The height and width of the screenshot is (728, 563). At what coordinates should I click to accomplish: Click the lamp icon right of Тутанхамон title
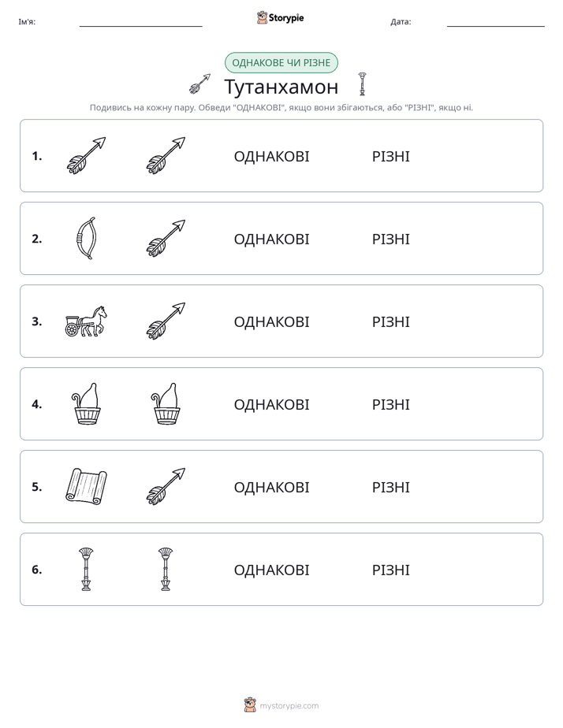[x=363, y=84]
